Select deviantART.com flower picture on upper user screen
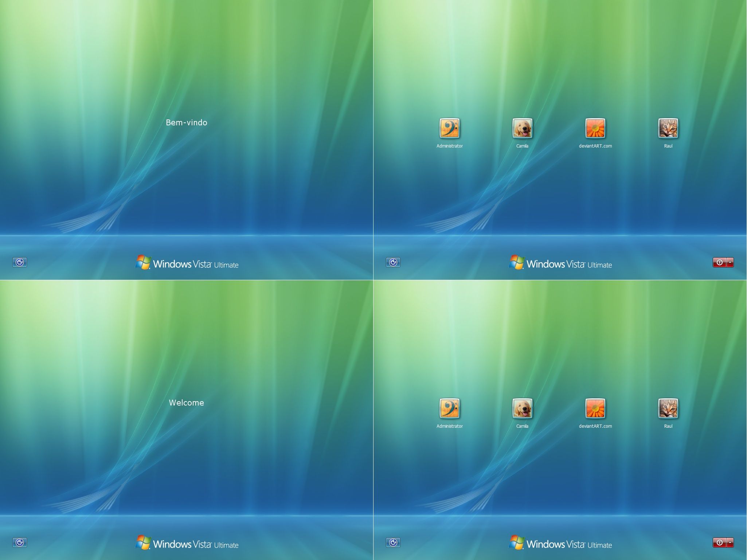The width and height of the screenshot is (747, 560). (x=595, y=128)
